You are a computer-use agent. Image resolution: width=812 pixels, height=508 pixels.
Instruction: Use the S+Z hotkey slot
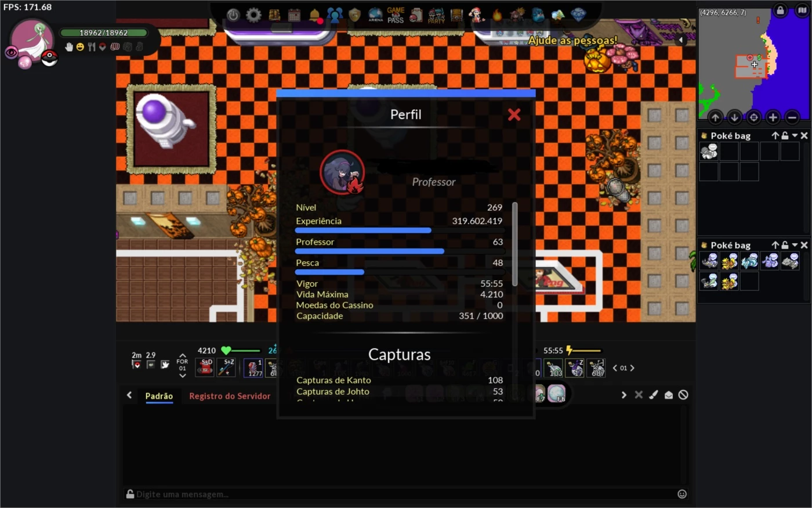pyautogui.click(x=226, y=368)
